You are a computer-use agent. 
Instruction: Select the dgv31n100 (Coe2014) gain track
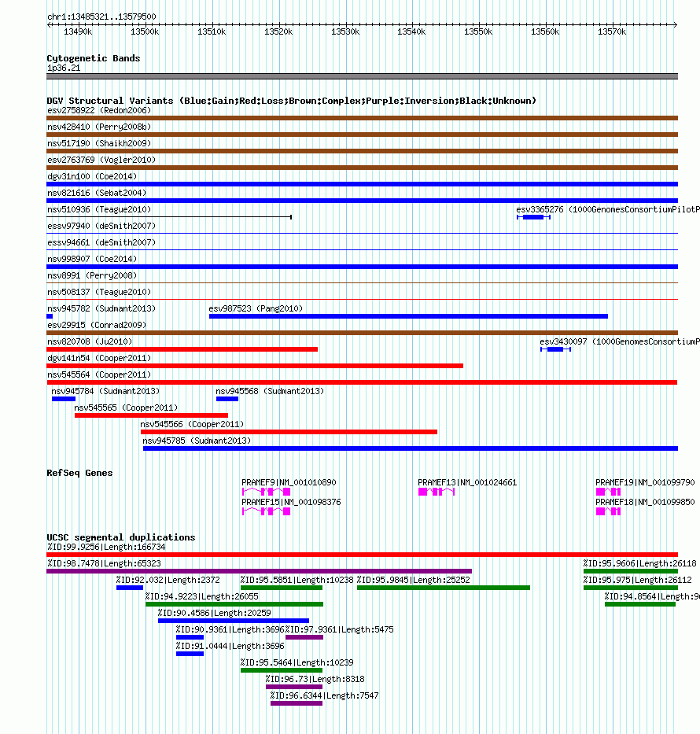[362, 184]
